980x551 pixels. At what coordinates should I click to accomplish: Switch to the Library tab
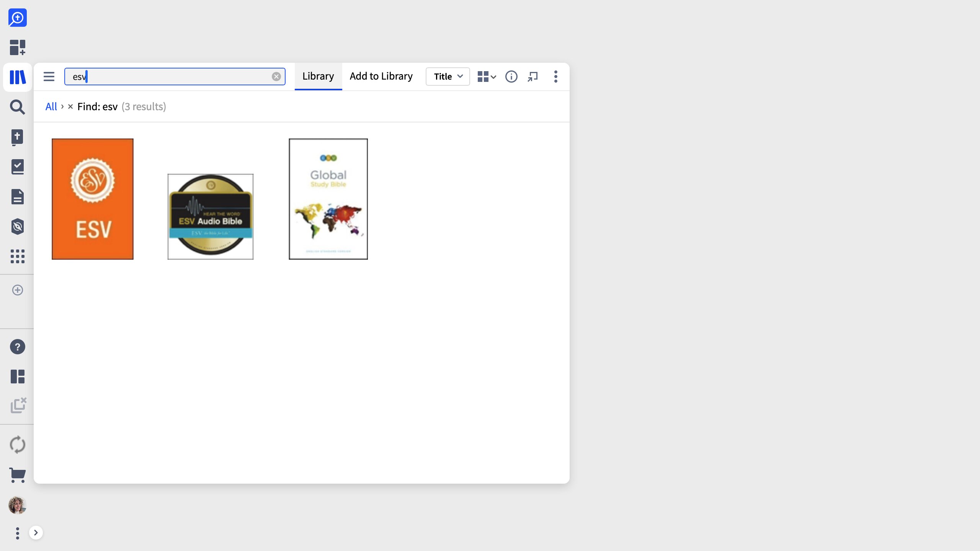[x=318, y=77]
